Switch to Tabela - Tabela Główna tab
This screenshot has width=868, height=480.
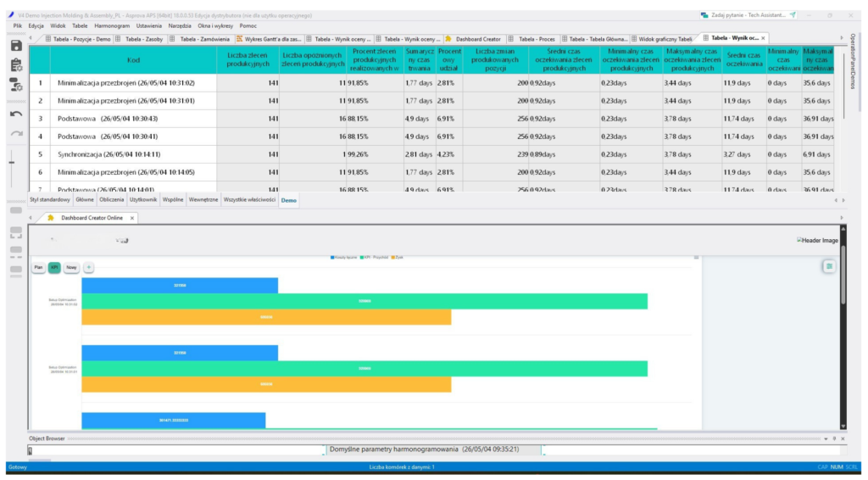pos(595,39)
